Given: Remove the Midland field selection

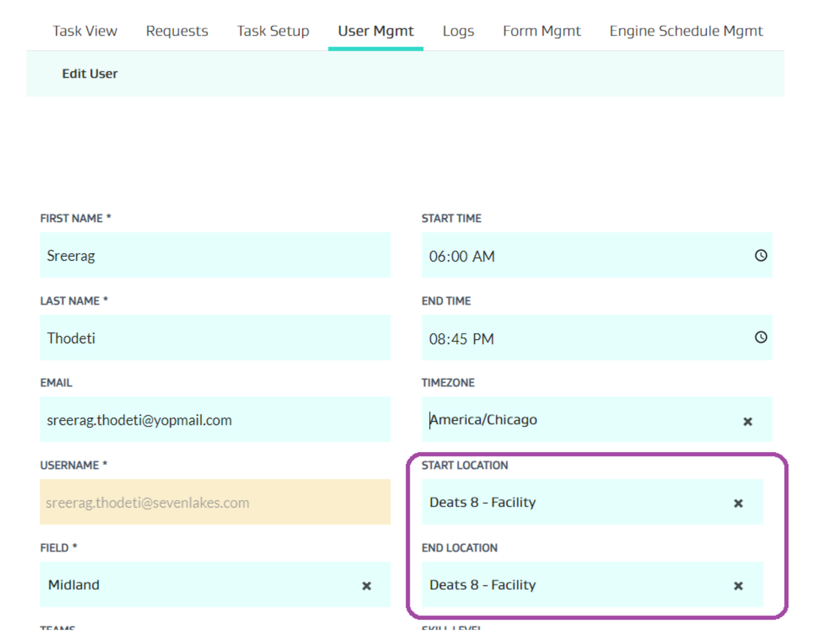Looking at the screenshot, I should point(367,586).
